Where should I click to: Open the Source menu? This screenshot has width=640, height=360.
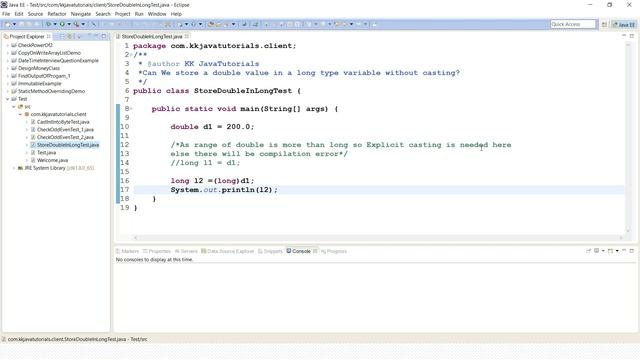[x=35, y=14]
